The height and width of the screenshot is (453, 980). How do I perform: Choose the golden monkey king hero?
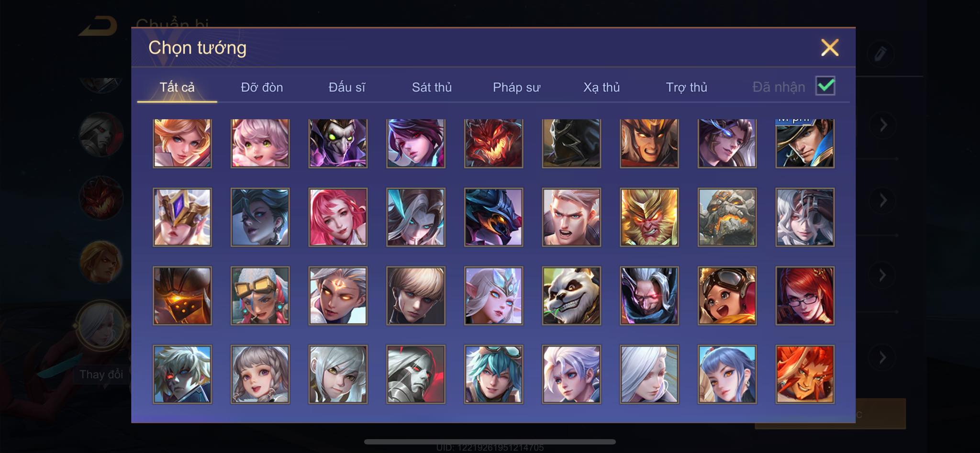coord(649,217)
